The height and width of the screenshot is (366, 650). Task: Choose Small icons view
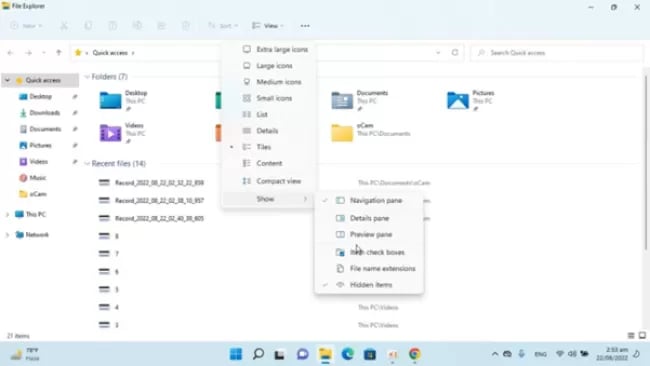coord(268,98)
